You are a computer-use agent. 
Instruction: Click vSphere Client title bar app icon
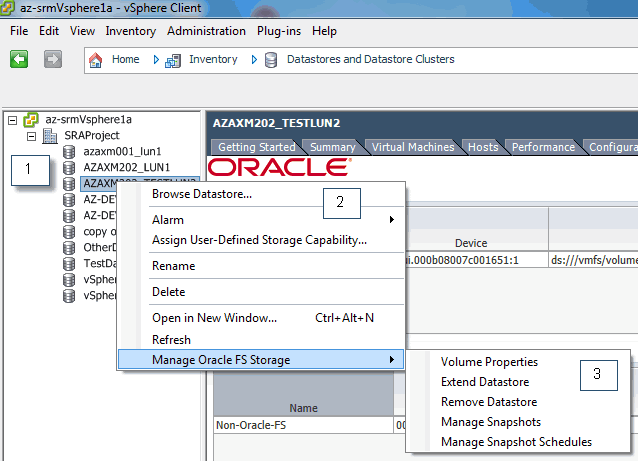[7, 8]
